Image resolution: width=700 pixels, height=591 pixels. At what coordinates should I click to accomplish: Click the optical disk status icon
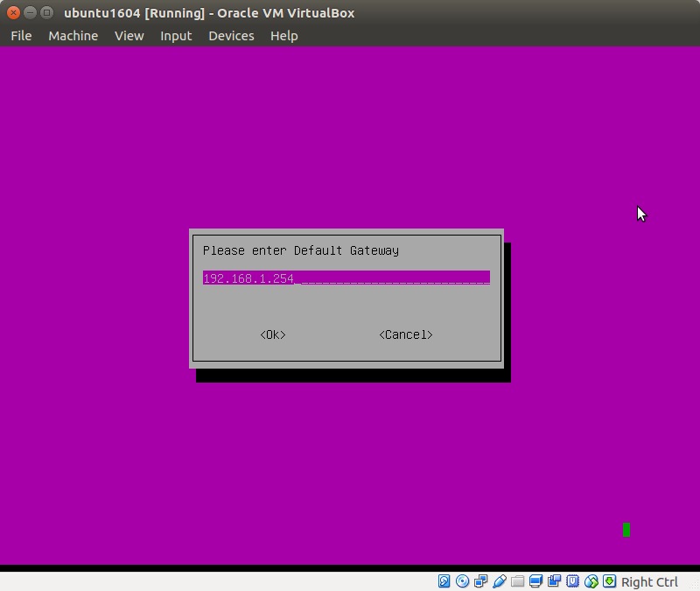(x=463, y=581)
